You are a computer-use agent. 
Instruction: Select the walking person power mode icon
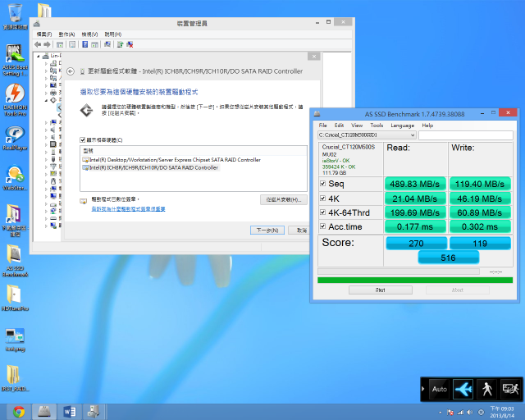click(486, 389)
